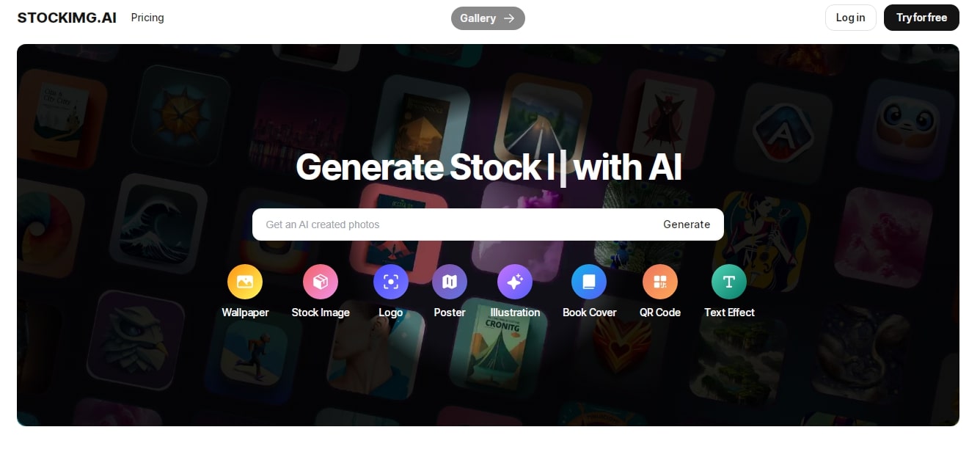Focus the 'Get an AI created photos' field
Screen dimensions: 980x460
[455, 224]
